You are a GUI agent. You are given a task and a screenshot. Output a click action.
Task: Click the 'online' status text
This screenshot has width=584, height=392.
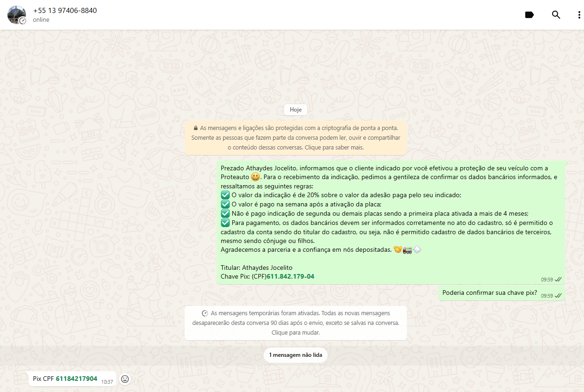(41, 20)
